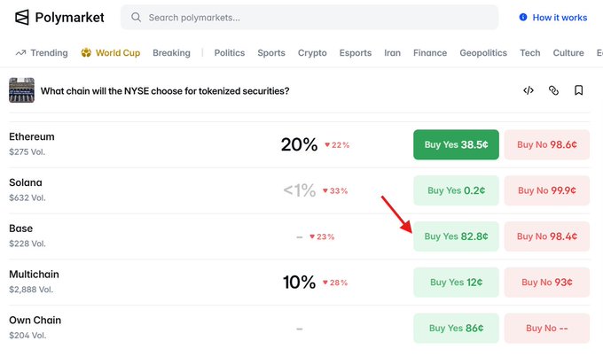
Task: Select the Iran category
Action: coord(392,53)
